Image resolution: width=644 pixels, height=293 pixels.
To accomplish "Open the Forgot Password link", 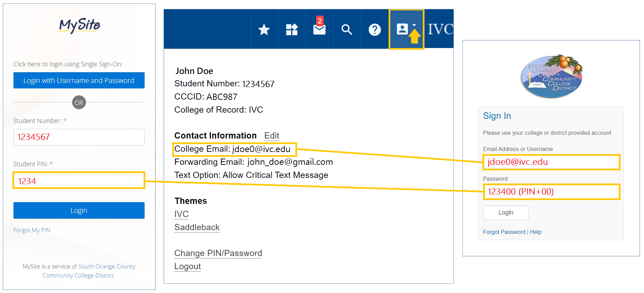I will click(x=504, y=232).
